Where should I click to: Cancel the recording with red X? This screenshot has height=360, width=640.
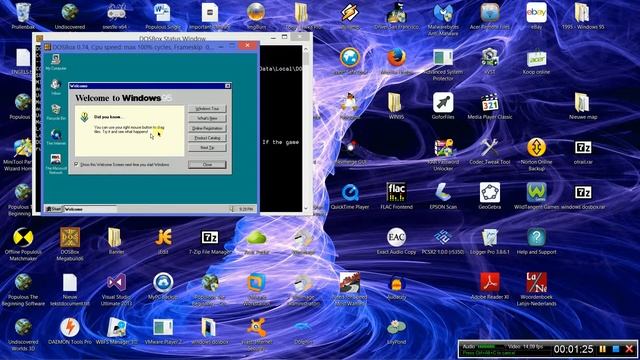(x=629, y=349)
